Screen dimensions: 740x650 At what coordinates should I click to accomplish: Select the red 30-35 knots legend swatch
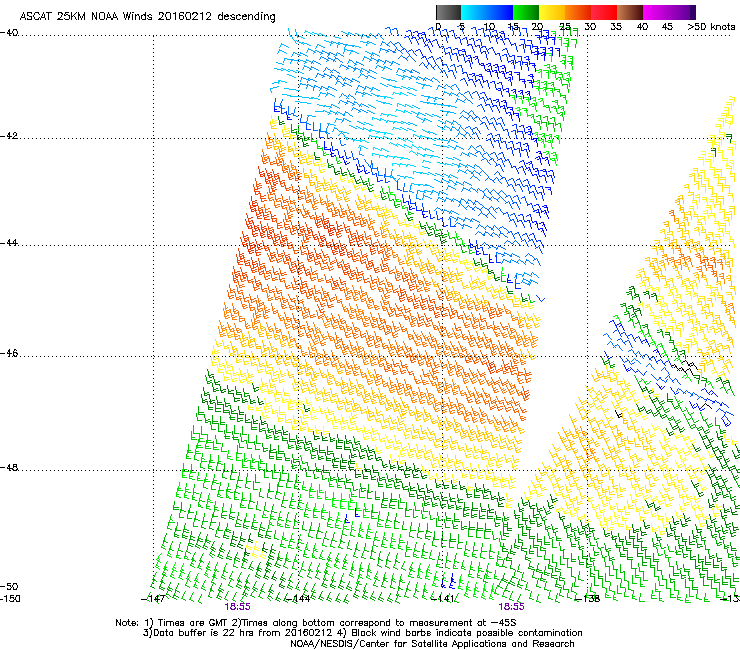pyautogui.click(x=604, y=12)
